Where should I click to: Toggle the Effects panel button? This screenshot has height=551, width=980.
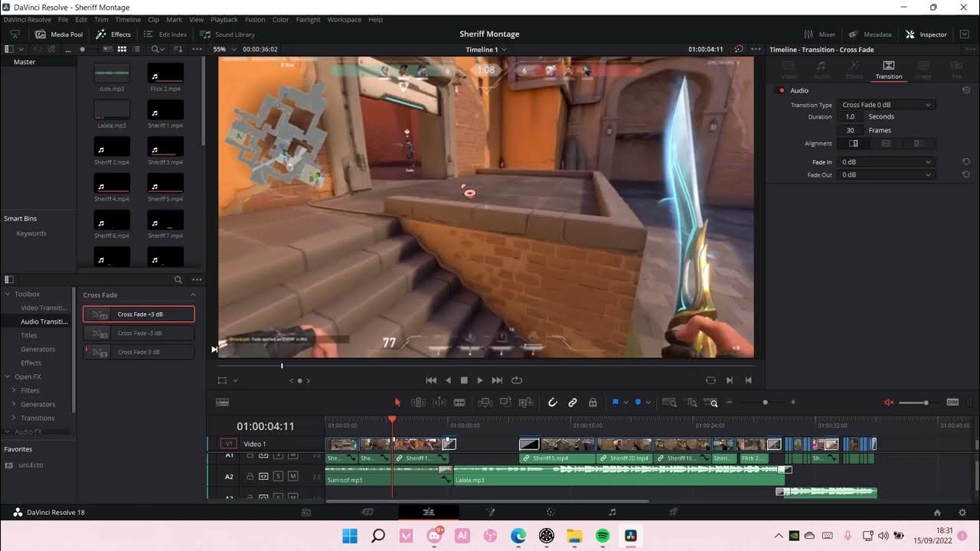tap(113, 34)
